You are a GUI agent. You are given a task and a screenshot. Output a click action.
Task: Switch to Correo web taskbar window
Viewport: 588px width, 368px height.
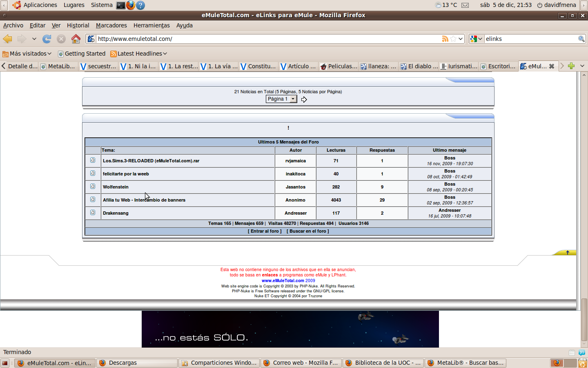click(x=301, y=363)
